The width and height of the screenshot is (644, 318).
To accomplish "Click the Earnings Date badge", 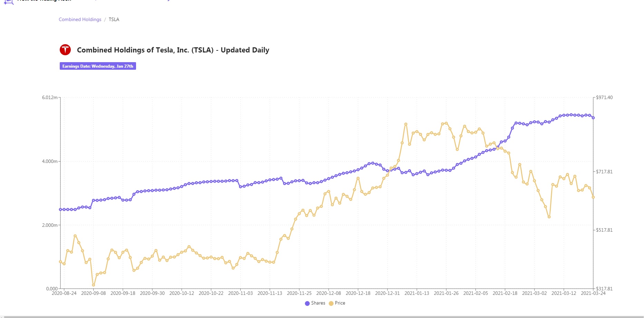I will click(x=98, y=66).
